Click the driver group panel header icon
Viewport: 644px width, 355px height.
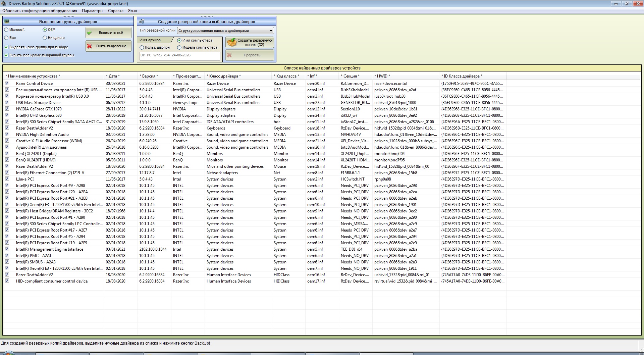[x=7, y=21]
